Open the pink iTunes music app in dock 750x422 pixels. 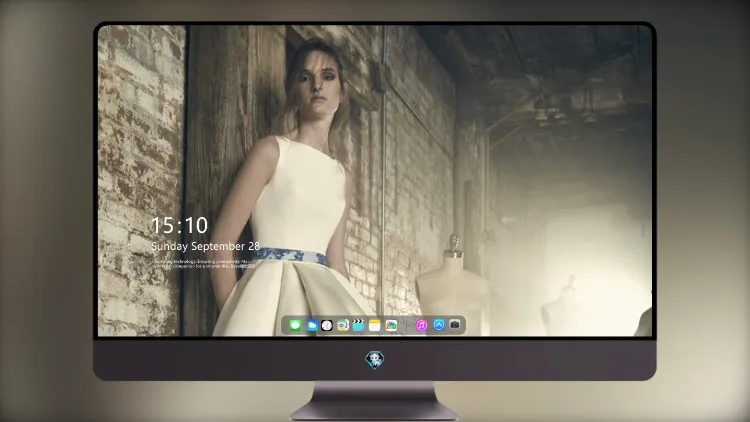click(421, 325)
